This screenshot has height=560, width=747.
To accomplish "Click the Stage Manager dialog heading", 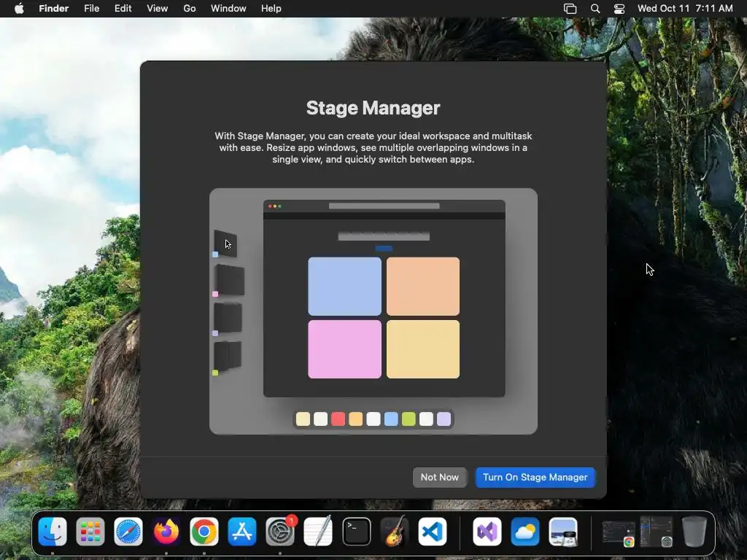I will pos(373,108).
